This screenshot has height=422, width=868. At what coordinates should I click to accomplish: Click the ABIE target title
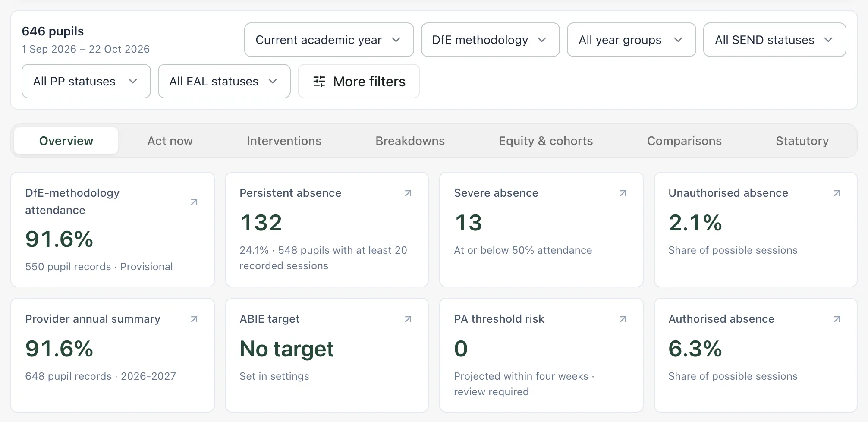point(270,319)
